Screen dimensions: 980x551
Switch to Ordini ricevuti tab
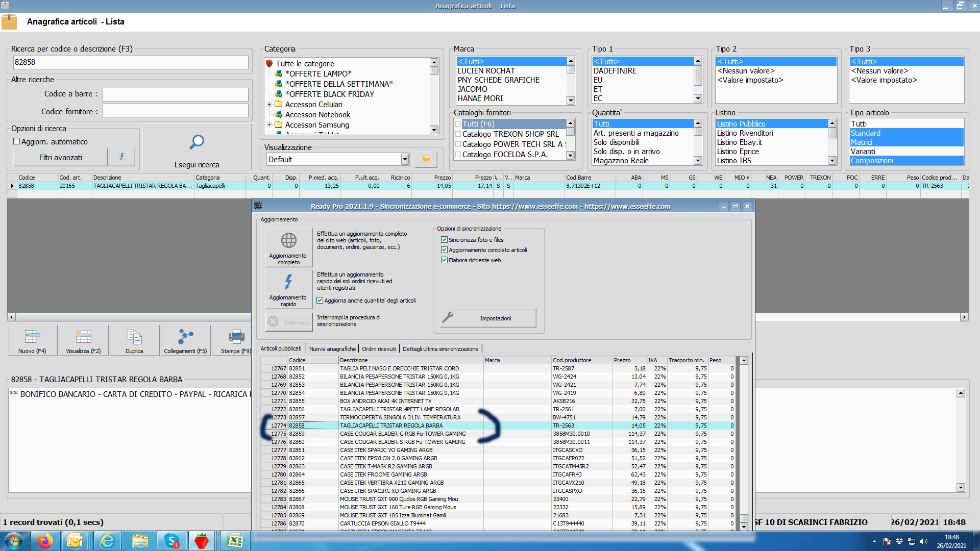tap(379, 349)
